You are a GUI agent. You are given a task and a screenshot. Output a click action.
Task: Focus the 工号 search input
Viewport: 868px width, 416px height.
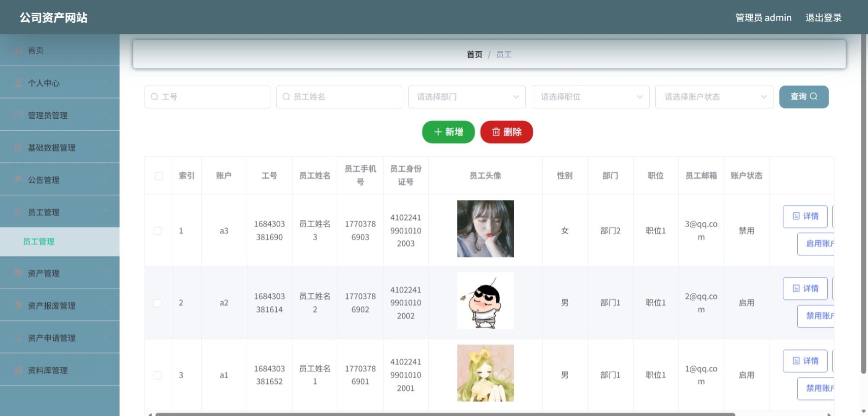[x=207, y=97]
